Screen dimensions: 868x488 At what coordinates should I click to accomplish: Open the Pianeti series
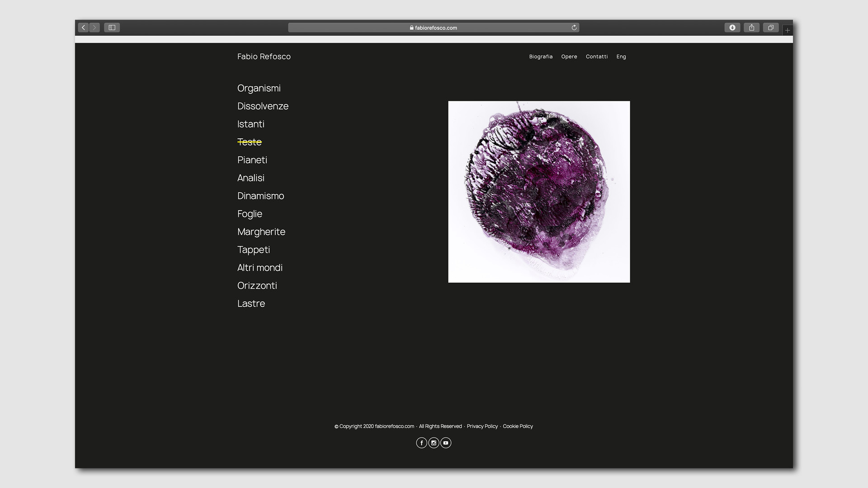(252, 160)
